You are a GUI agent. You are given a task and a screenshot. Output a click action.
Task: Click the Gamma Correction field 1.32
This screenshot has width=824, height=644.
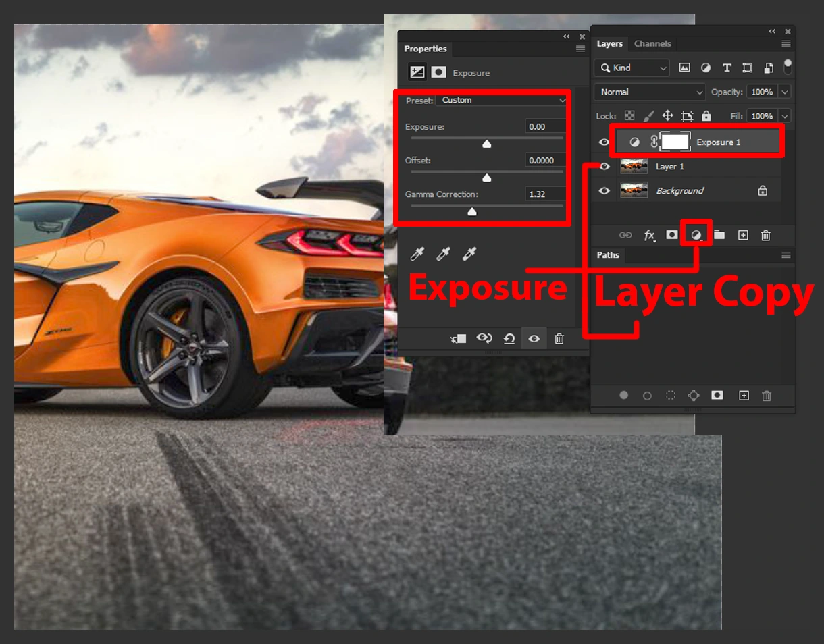coord(545,194)
